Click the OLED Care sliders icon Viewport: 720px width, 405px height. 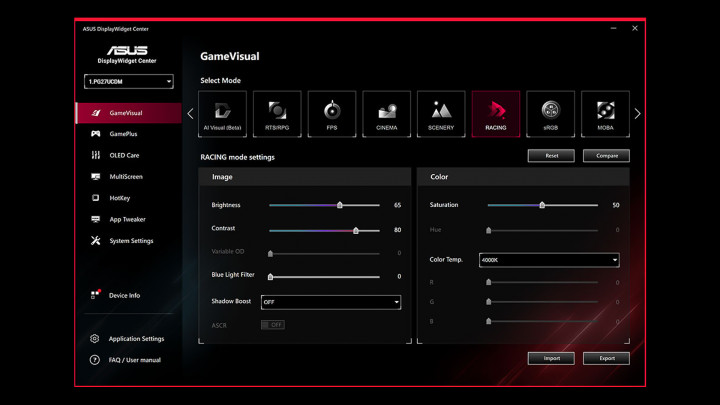click(x=96, y=155)
